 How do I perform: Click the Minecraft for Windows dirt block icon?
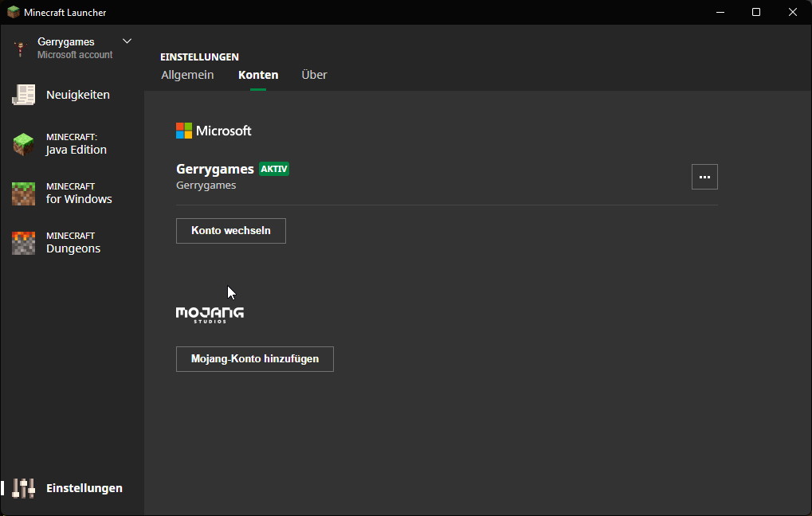tap(23, 193)
